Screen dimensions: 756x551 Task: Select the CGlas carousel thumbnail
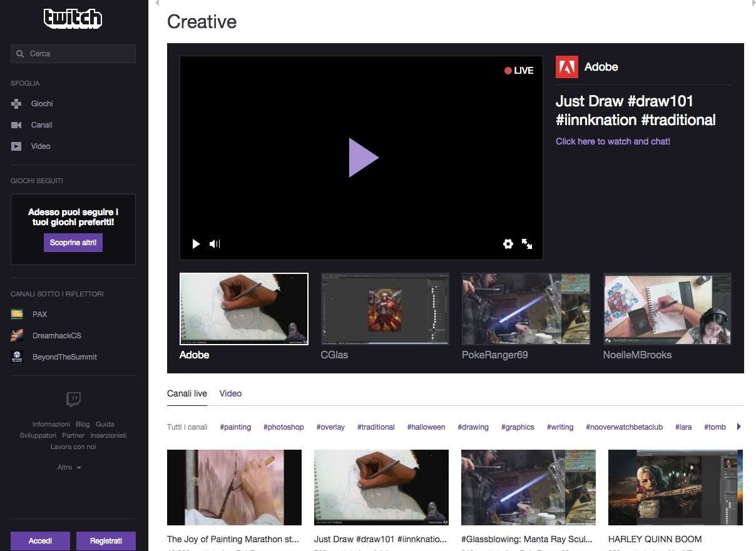[385, 309]
